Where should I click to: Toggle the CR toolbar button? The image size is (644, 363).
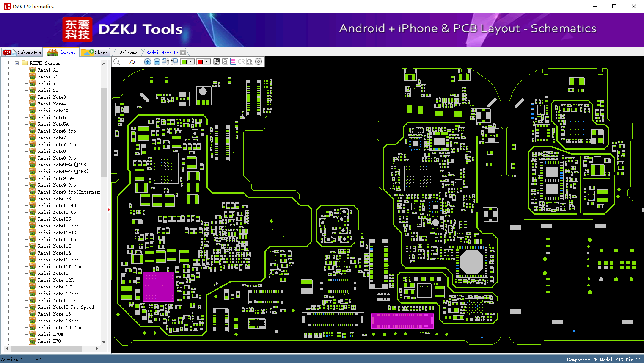tap(241, 61)
